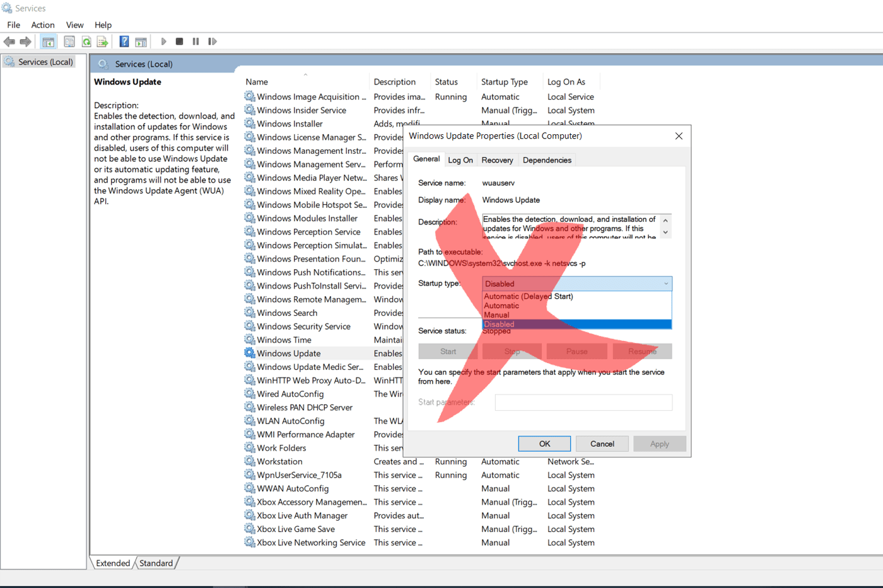Viewport: 883px width, 588px height.
Task: Click the gear icon beside Wired AutoConfig
Action: [250, 394]
